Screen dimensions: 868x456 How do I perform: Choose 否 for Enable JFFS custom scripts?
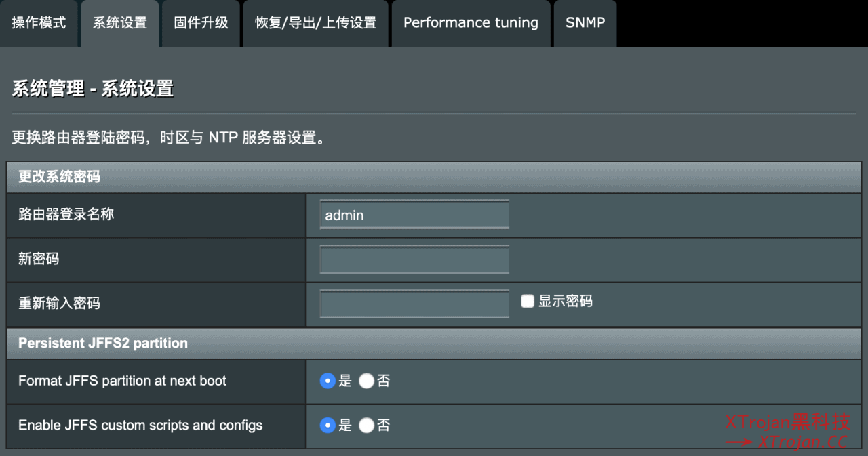coord(366,426)
